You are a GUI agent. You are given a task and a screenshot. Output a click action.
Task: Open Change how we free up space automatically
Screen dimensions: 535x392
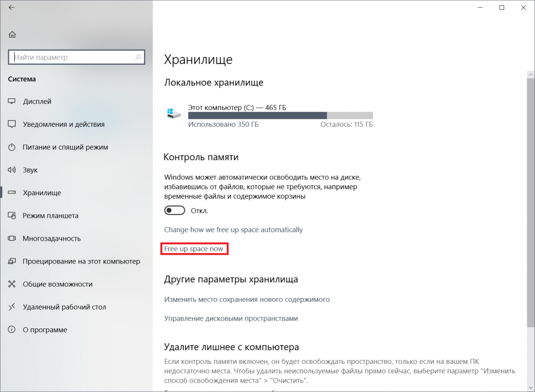tap(234, 230)
